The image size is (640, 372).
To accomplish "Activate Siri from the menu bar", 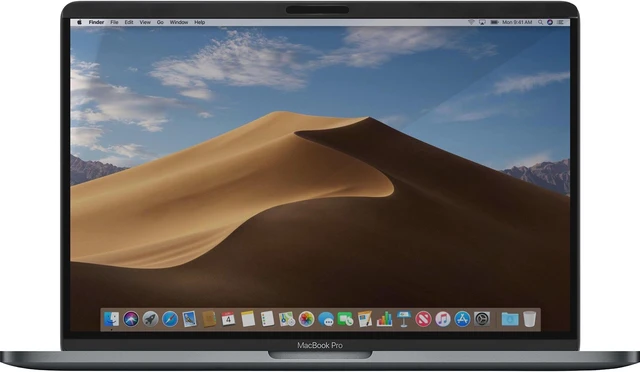I will (x=550, y=22).
